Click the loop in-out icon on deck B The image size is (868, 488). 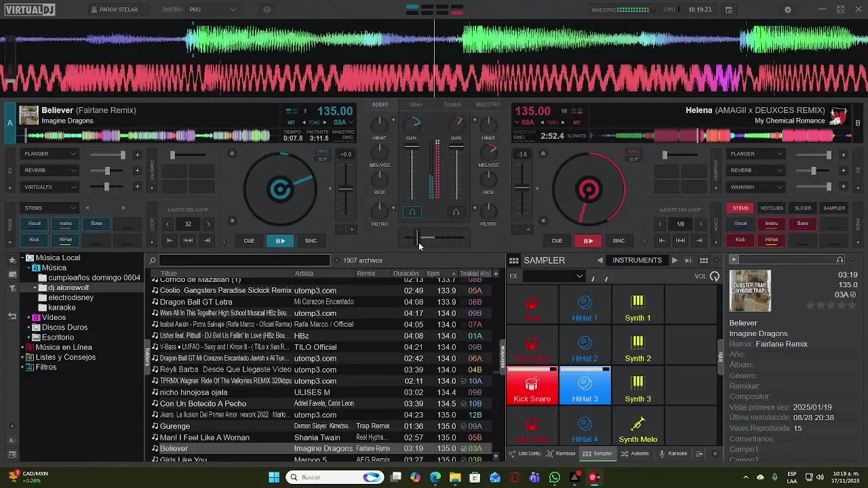click(x=680, y=241)
